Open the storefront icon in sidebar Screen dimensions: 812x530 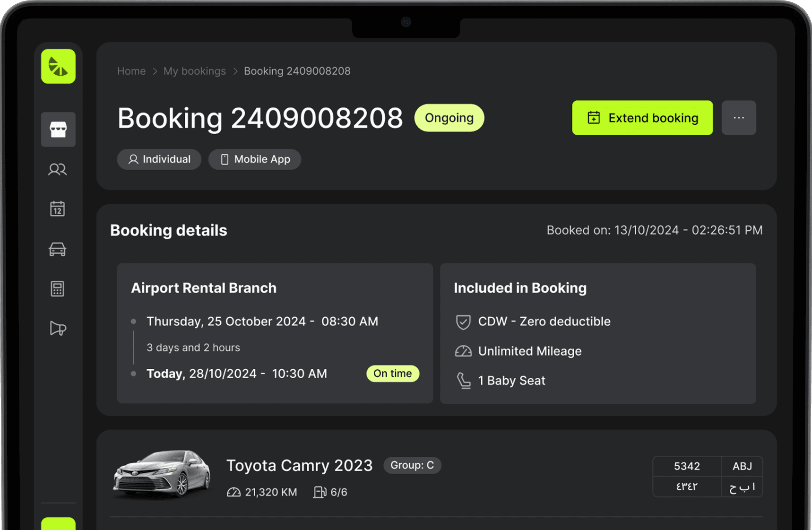coord(58,130)
